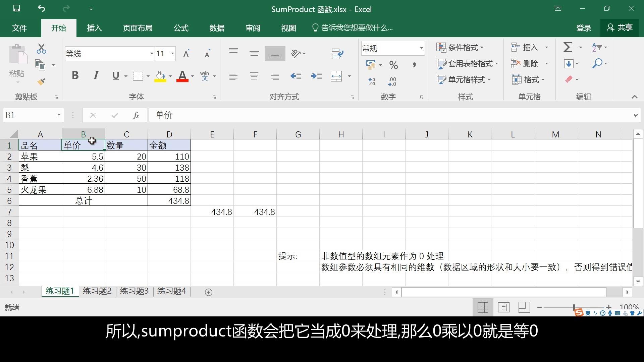Click the Clear eraser icon

click(x=569, y=79)
